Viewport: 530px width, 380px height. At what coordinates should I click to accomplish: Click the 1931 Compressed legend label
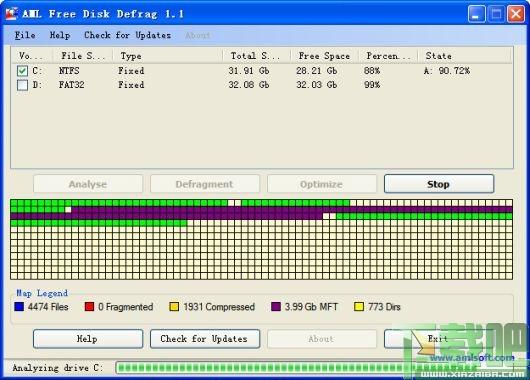pos(219,307)
